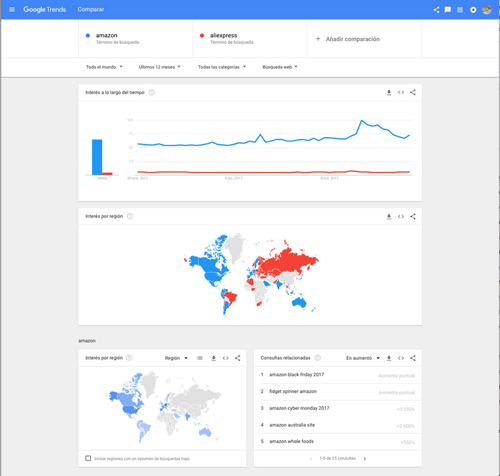Viewport: 500px width, 476px height.
Task: Download the Consultas relacionadas data
Action: [389, 358]
